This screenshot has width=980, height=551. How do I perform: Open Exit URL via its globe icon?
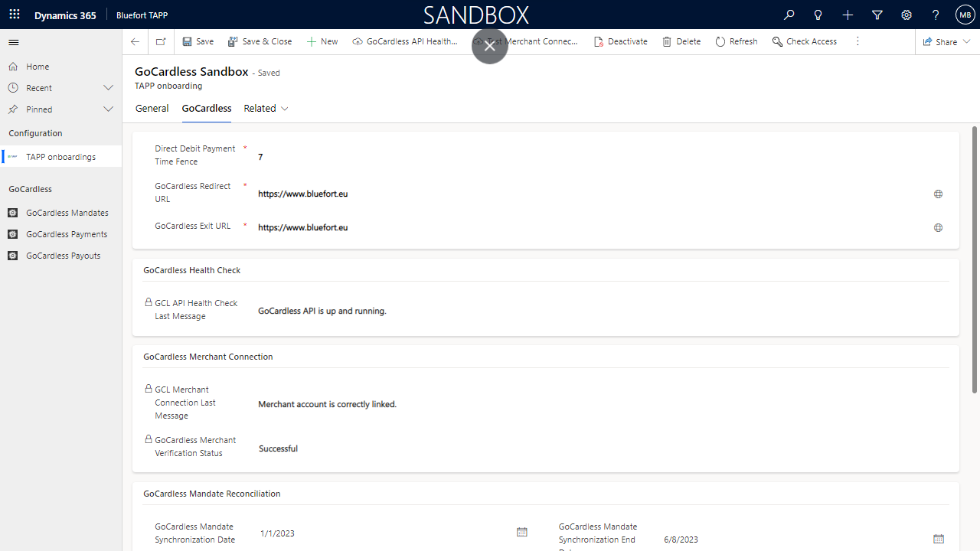point(938,227)
